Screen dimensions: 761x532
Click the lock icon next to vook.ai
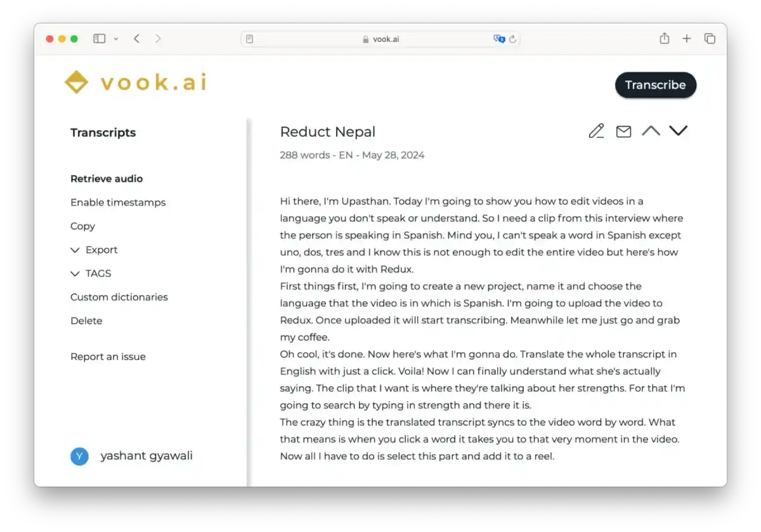(365, 39)
